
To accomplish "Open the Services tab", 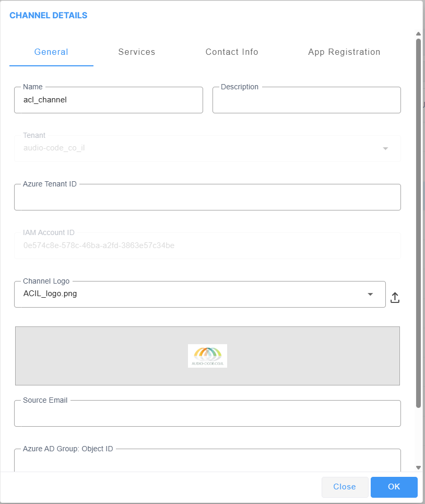I will 136,52.
